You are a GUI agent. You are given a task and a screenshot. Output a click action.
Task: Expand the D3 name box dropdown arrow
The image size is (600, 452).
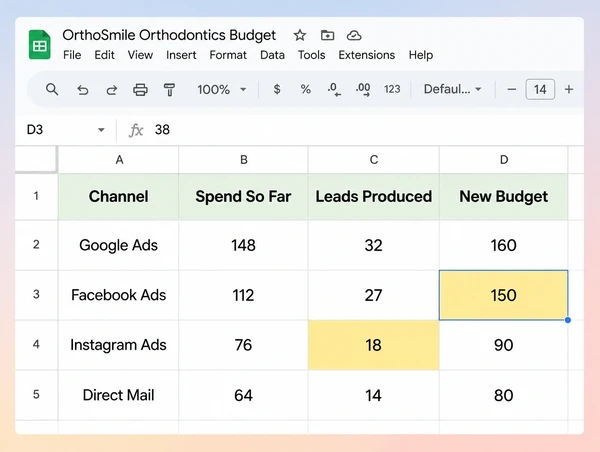point(101,130)
